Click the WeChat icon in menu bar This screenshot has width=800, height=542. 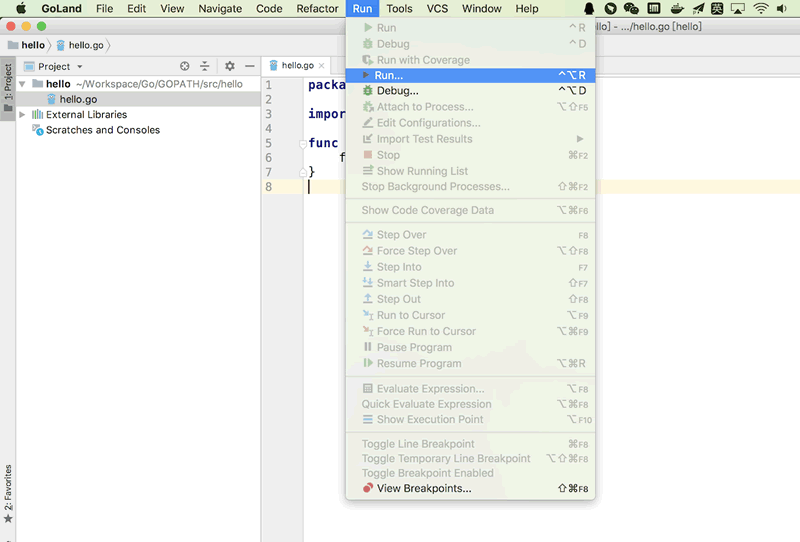click(x=630, y=9)
